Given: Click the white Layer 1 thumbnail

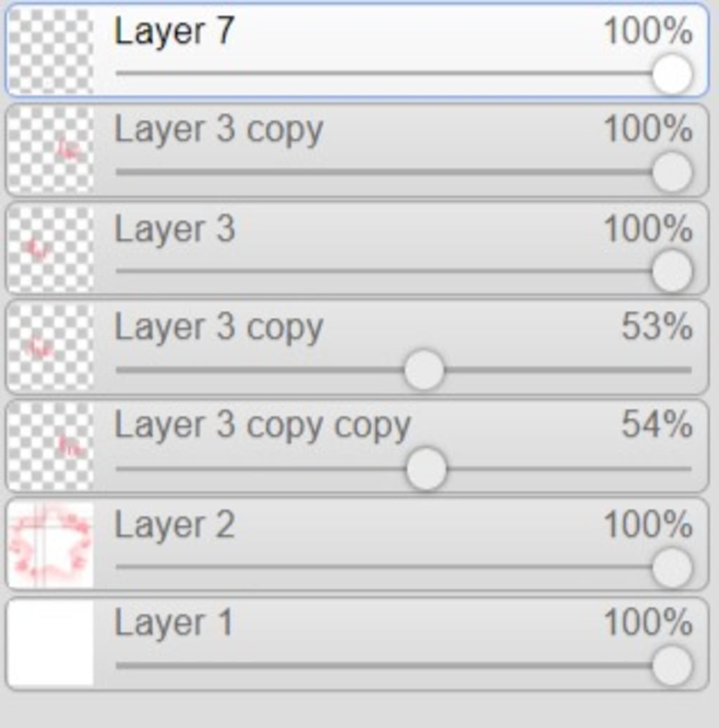Looking at the screenshot, I should [51, 644].
